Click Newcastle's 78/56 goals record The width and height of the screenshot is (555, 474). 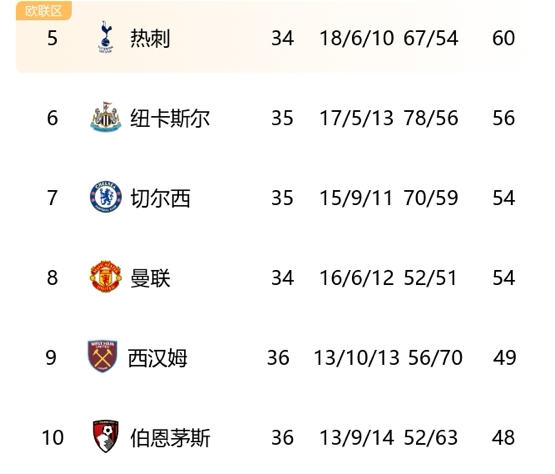pyautogui.click(x=431, y=118)
